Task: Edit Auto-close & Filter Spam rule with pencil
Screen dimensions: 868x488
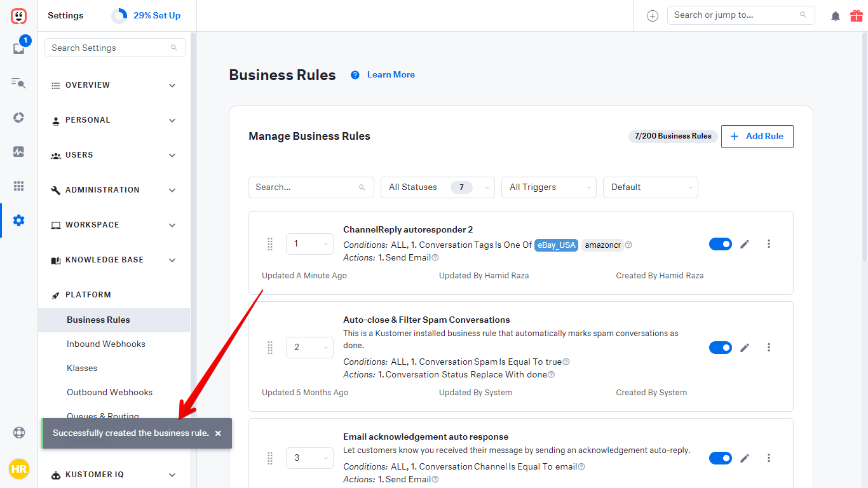Action: [745, 348]
